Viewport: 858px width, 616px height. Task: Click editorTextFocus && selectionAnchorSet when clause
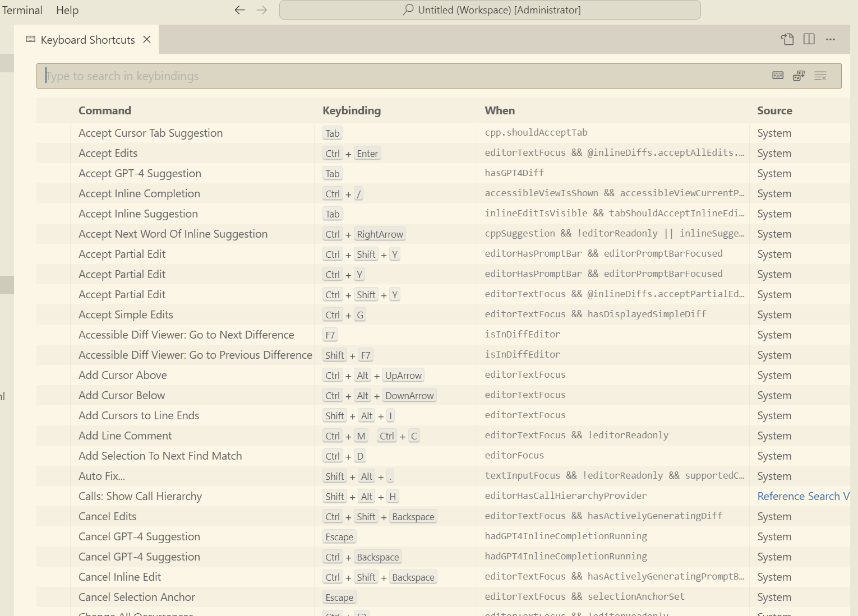[585, 597]
